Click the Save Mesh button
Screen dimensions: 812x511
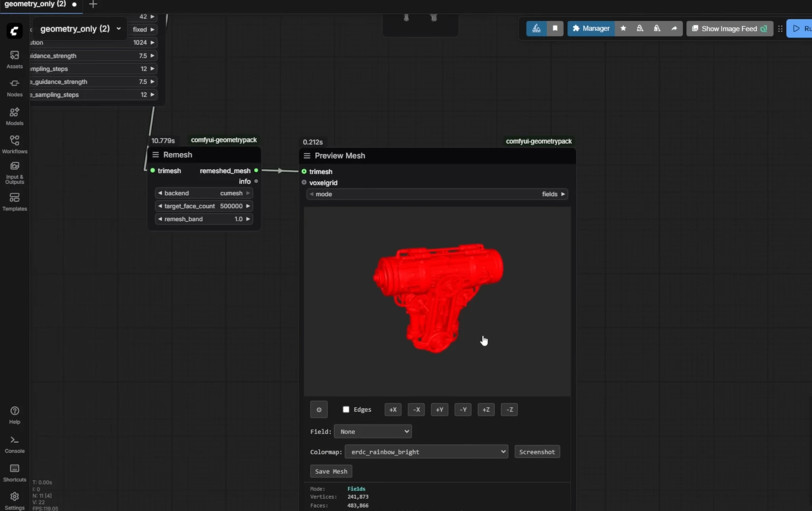click(331, 471)
